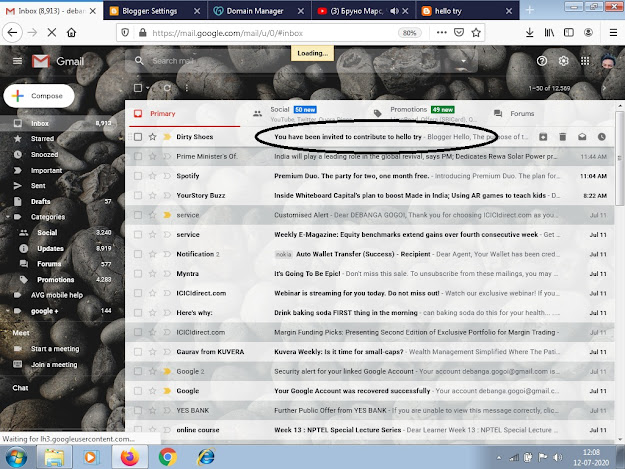Open Gmail settings gear icon

[563, 61]
